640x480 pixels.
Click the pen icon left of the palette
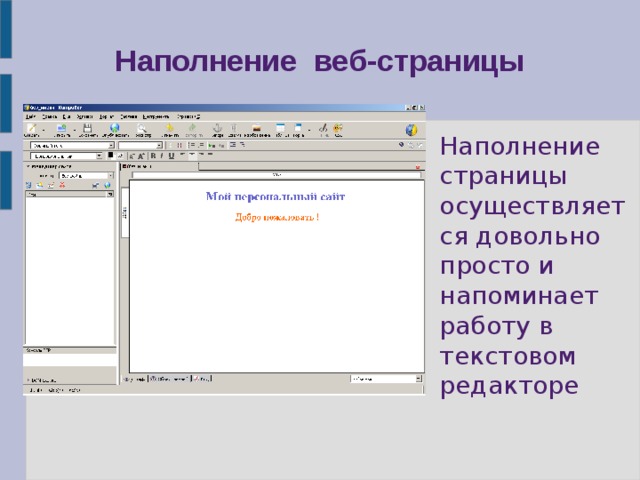tap(323, 128)
